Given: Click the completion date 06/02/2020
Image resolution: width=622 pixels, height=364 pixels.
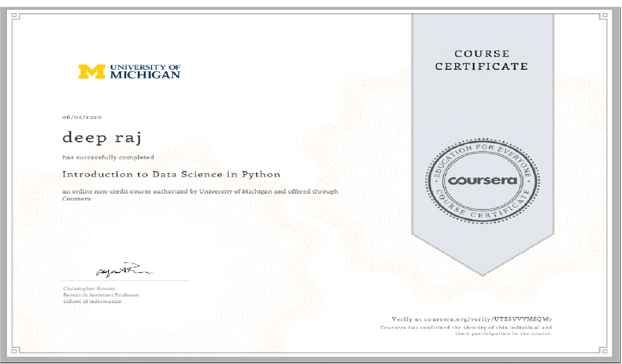Looking at the screenshot, I should point(82,117).
